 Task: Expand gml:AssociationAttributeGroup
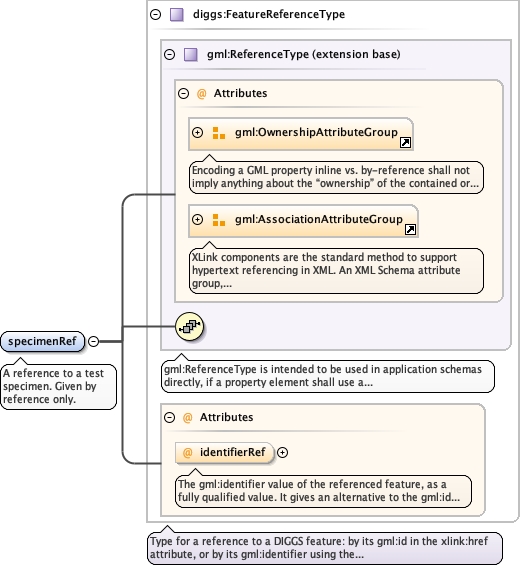(197, 220)
